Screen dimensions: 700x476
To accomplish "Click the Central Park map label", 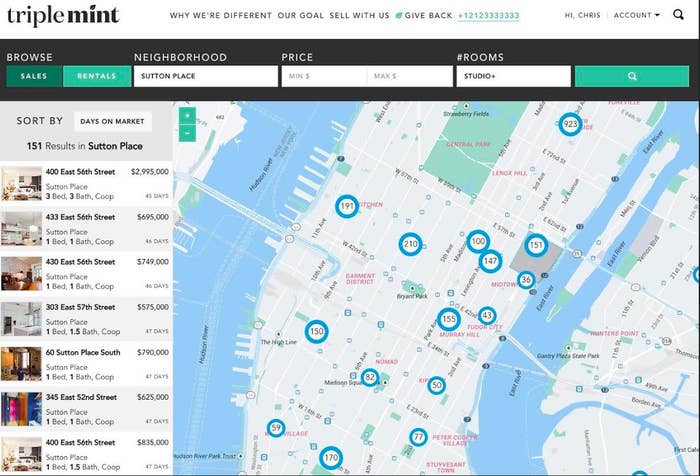I will coord(468,144).
